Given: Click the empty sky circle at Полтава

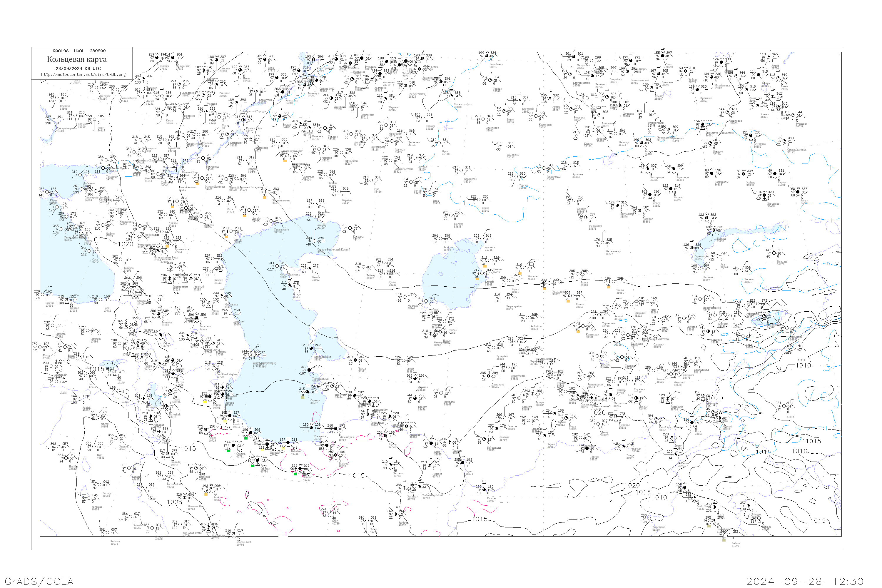Looking at the screenshot, I should coord(58,98).
